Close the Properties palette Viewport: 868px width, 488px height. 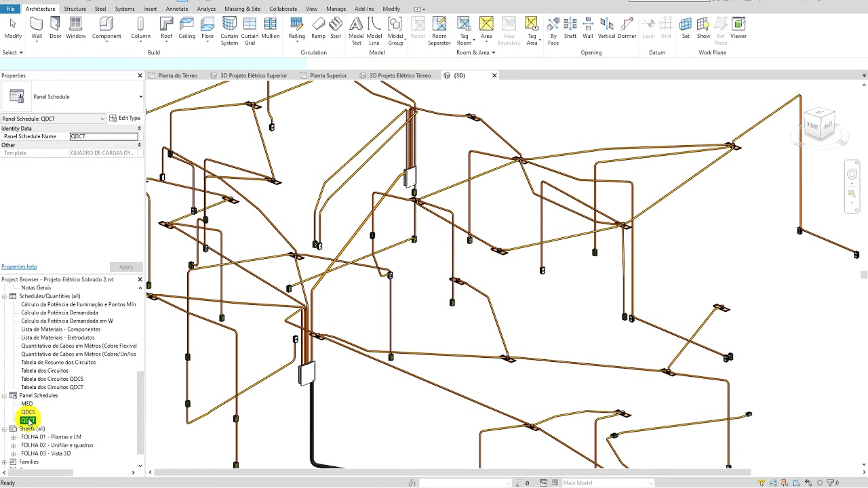click(x=140, y=75)
